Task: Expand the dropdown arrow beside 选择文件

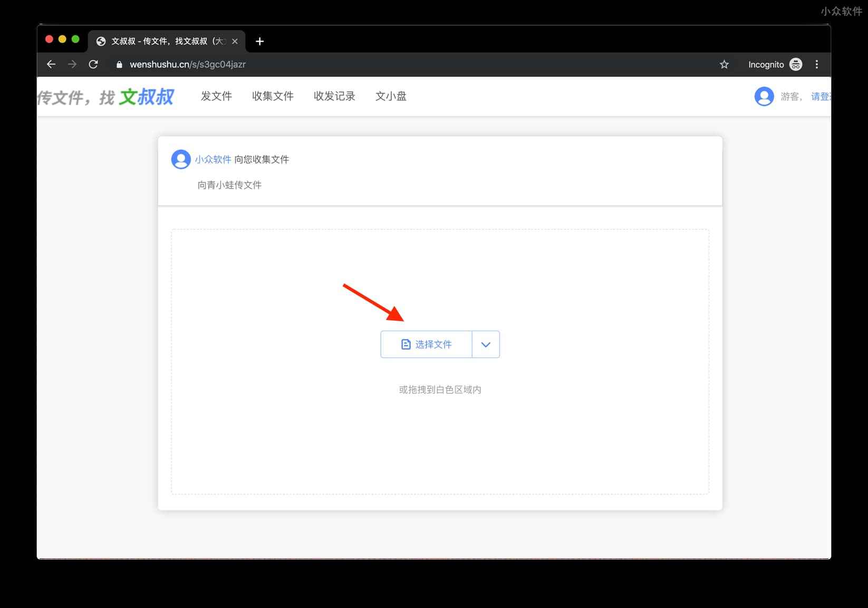Action: coord(486,344)
